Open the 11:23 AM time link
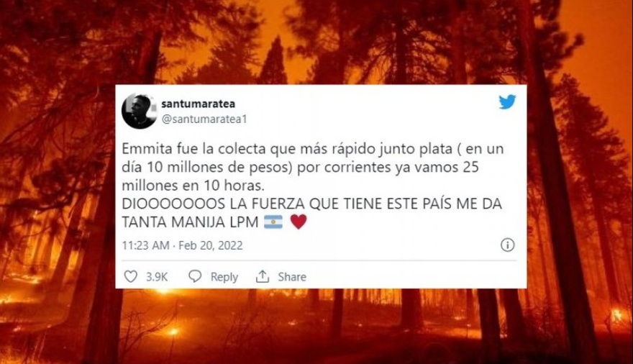633x364 pixels. click(145, 245)
